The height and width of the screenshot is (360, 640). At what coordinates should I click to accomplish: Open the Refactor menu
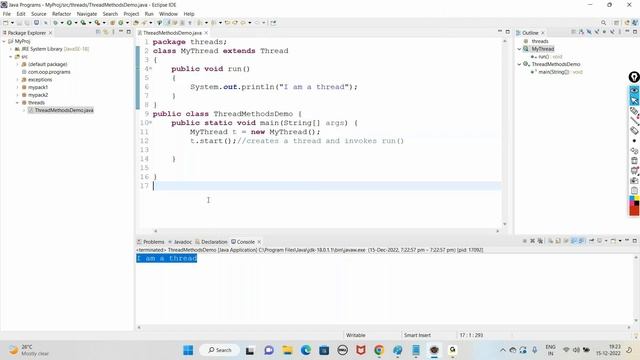[x=61, y=14]
